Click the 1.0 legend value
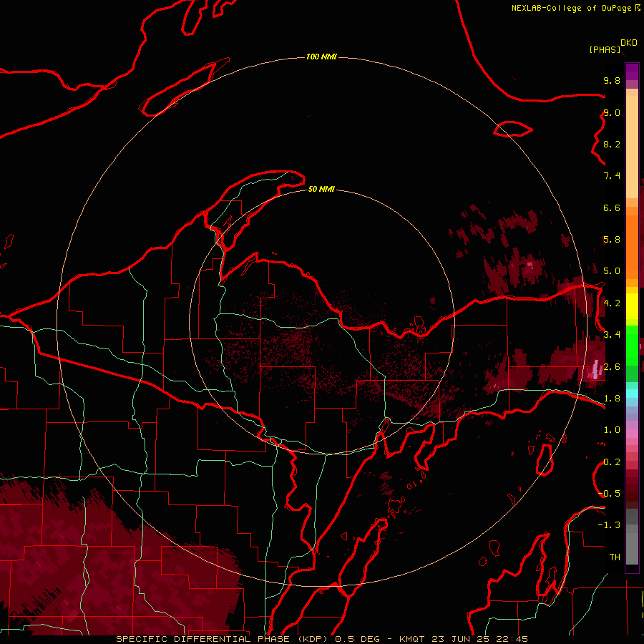This screenshot has height=644, width=644. tap(612, 430)
